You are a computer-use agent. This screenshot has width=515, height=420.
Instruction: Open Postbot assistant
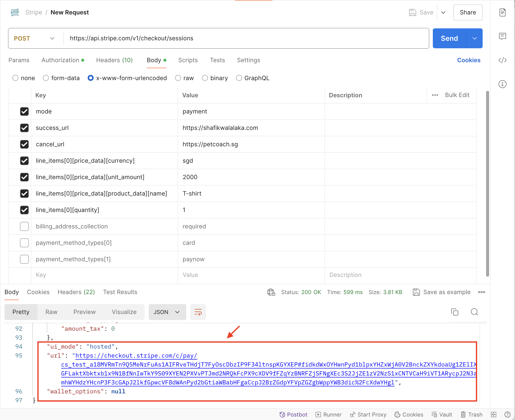coord(293,415)
